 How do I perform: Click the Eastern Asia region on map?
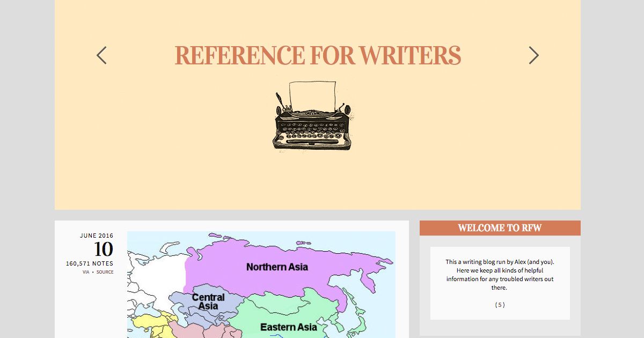click(288, 327)
